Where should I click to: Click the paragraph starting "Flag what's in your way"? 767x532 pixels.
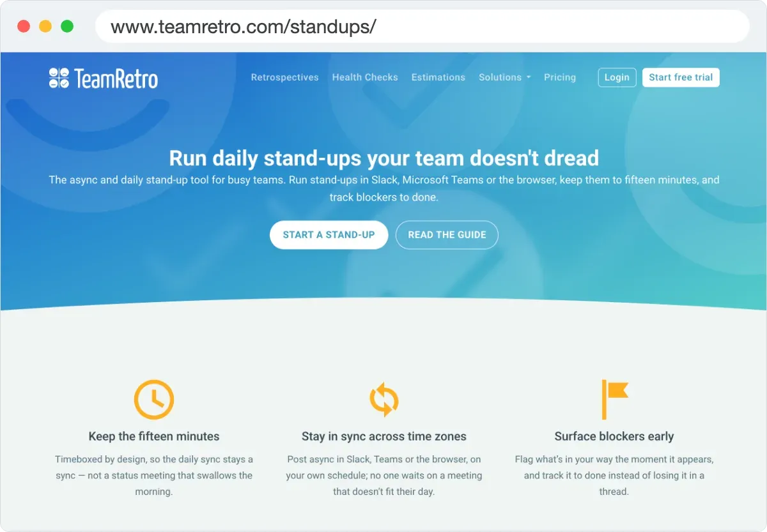614,476
